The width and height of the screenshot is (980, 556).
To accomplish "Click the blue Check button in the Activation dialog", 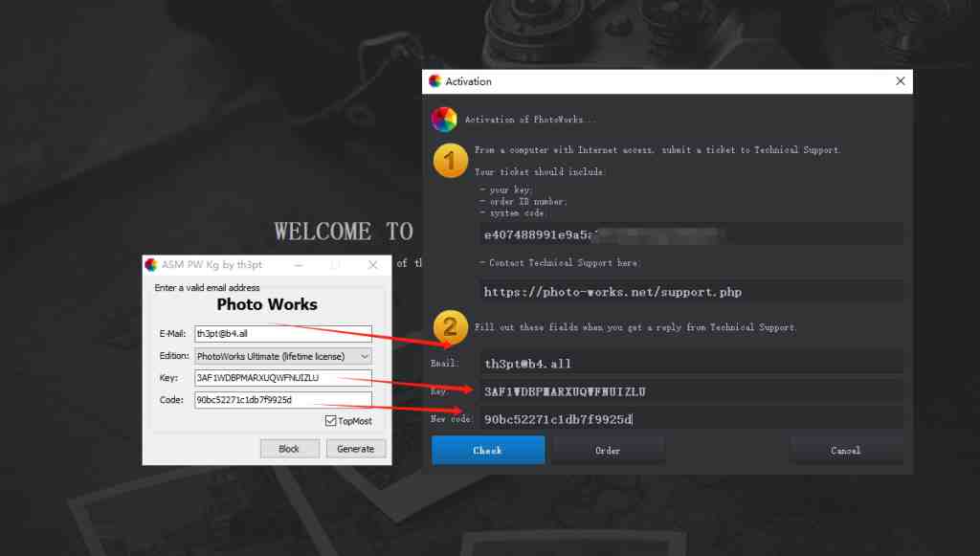I will (487, 450).
